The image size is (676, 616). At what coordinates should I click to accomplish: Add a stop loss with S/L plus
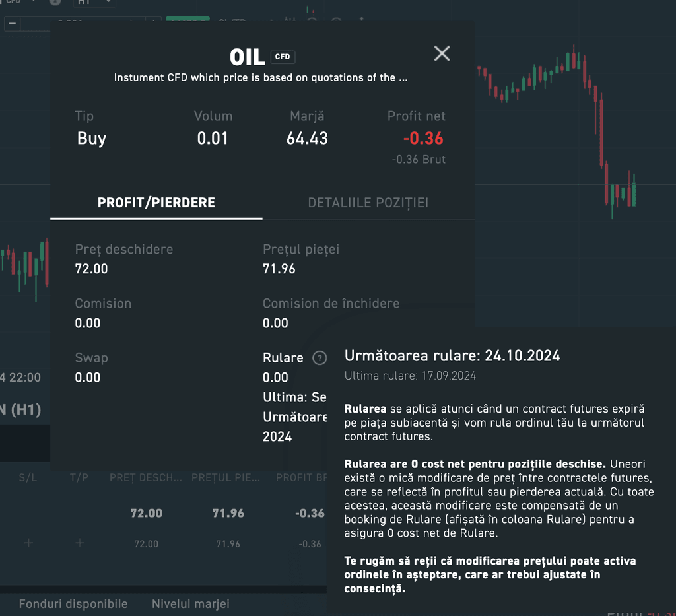[28, 543]
